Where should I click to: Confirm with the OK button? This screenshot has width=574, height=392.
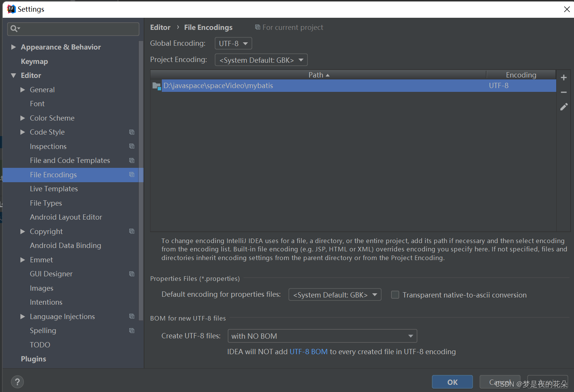point(452,382)
